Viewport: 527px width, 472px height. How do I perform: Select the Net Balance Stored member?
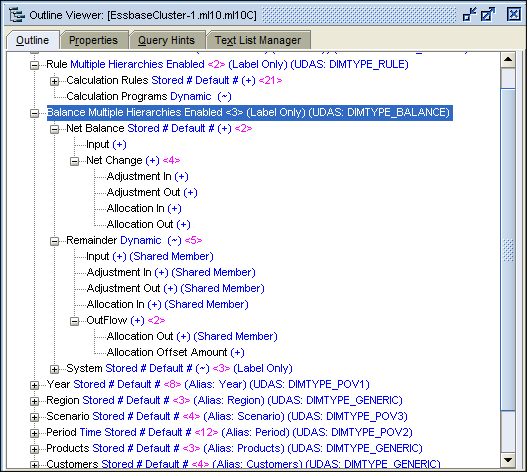click(159, 128)
